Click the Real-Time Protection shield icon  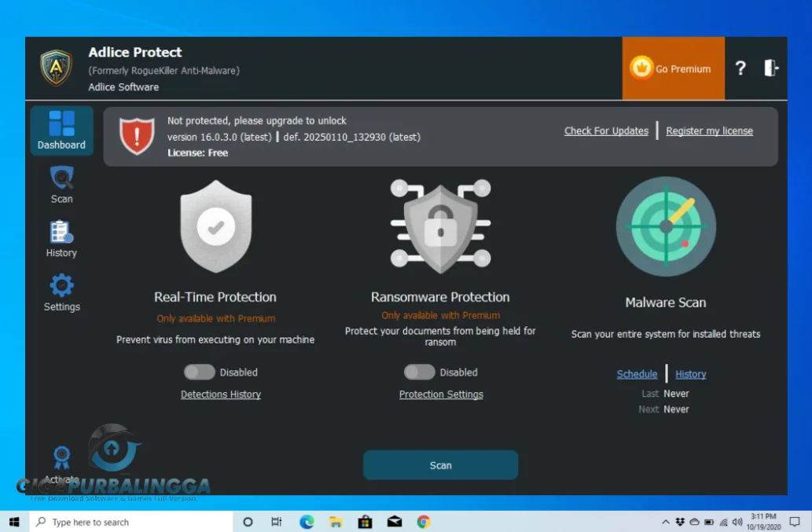pyautogui.click(x=216, y=226)
